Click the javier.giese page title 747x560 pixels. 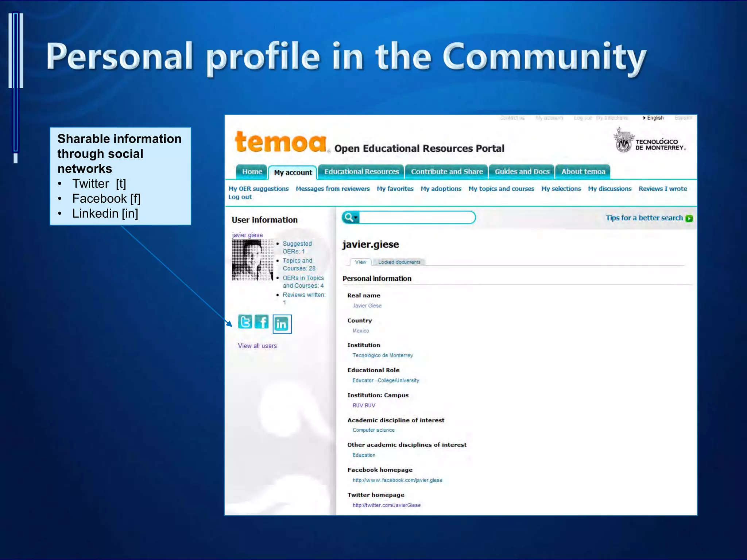coord(371,245)
